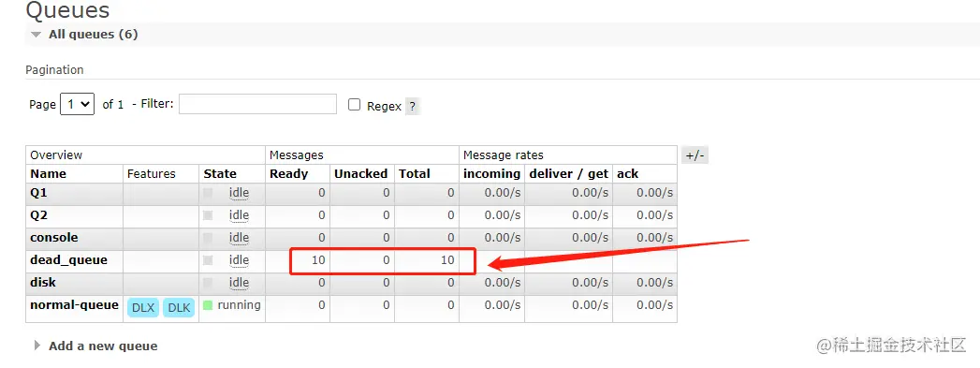Click the ack rate 0.00/s for normal-queue

point(655,305)
